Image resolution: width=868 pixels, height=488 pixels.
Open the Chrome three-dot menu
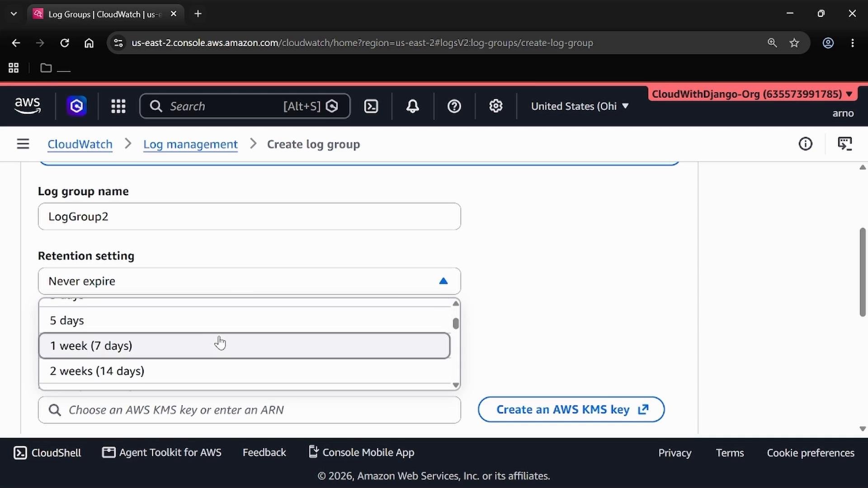[x=853, y=43]
